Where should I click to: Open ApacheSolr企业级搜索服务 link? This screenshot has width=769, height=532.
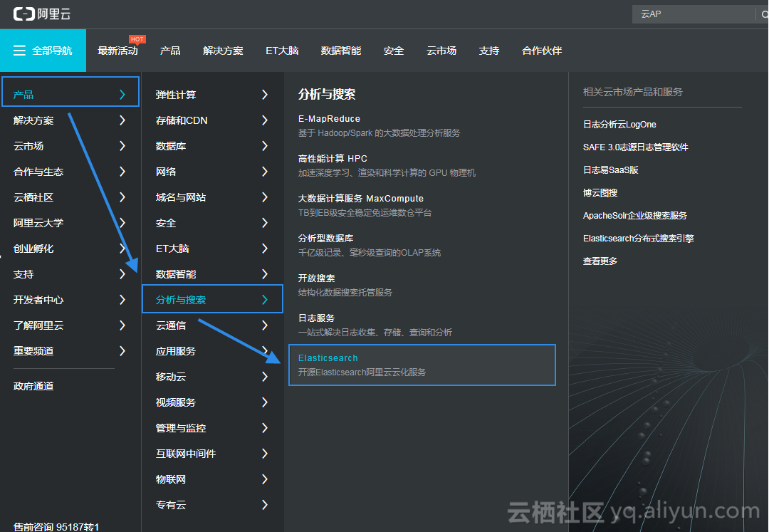click(635, 216)
